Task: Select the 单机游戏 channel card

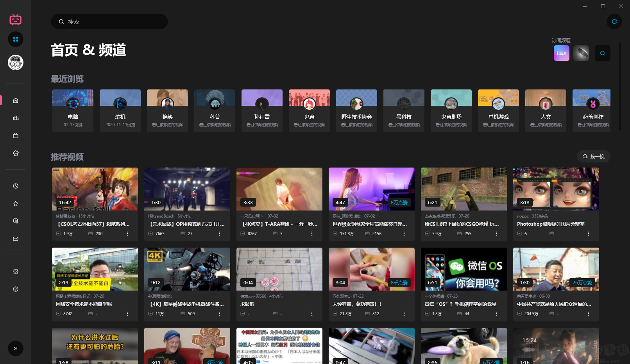Action: [x=499, y=111]
